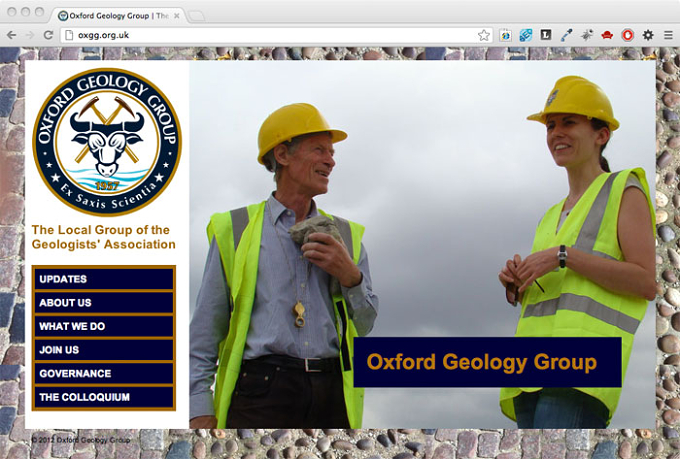Click the Firebug bug extension icon
Image resolution: width=680 pixels, height=459 pixels.
pyautogui.click(x=587, y=35)
